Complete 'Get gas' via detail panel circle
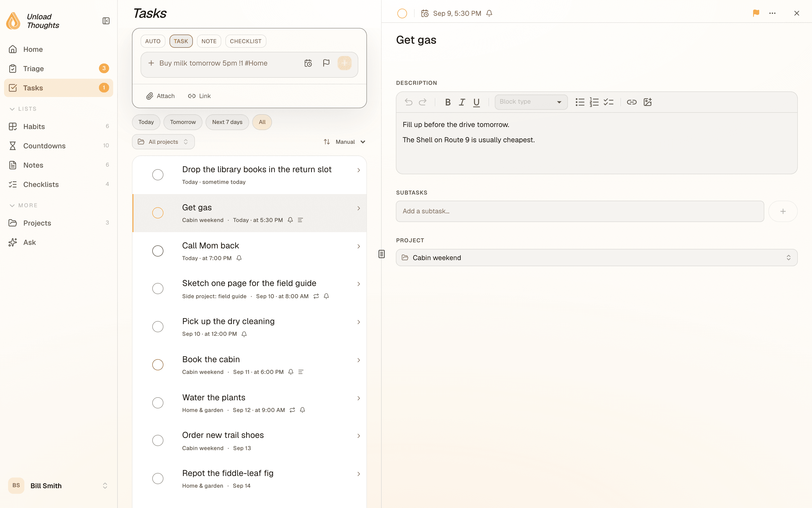Screen dimensions: 812x508 (402, 13)
